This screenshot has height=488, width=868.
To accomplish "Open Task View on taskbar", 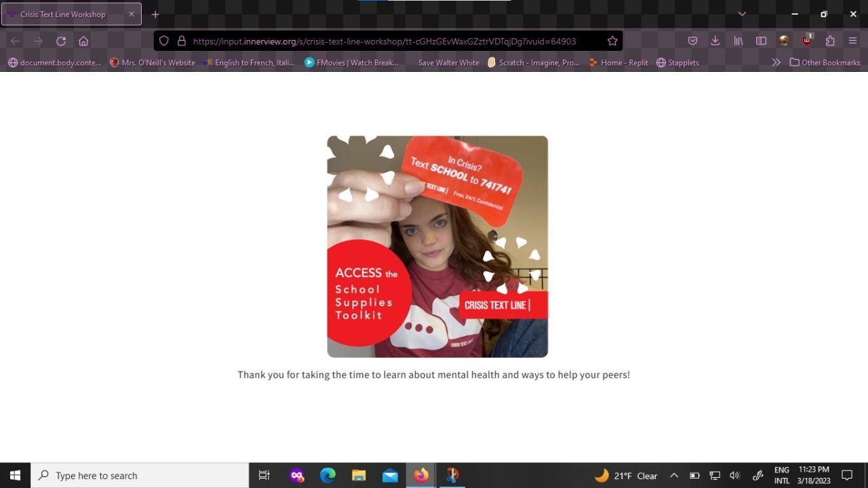I will point(264,475).
